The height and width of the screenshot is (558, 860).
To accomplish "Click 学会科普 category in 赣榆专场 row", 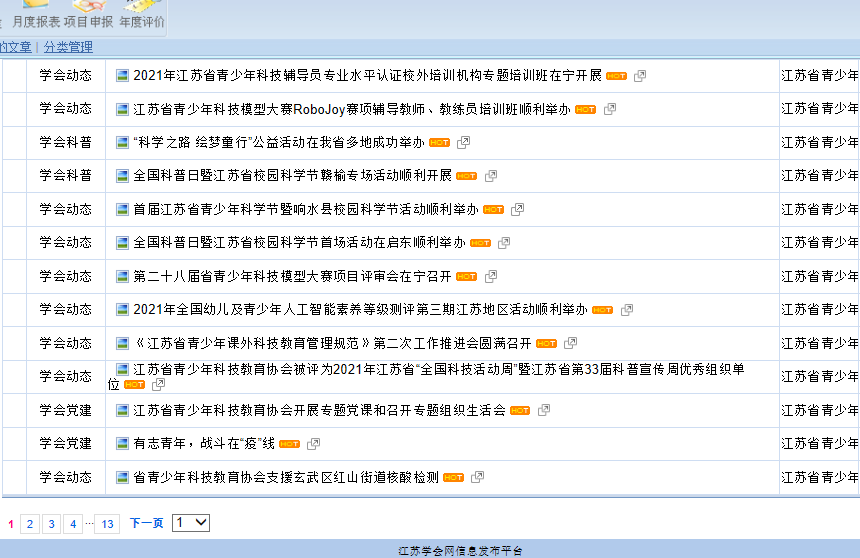I will [x=65, y=176].
